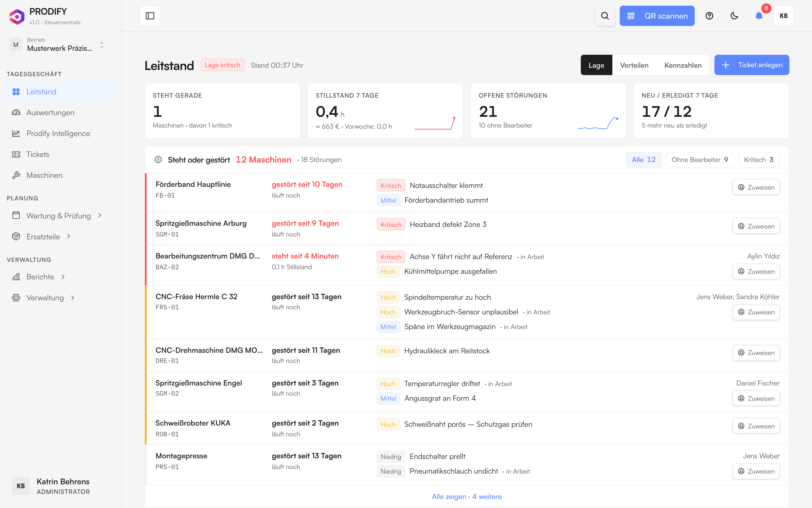The image size is (812, 508).
Task: Click the Tickets icon in sidebar
Action: [x=16, y=154]
